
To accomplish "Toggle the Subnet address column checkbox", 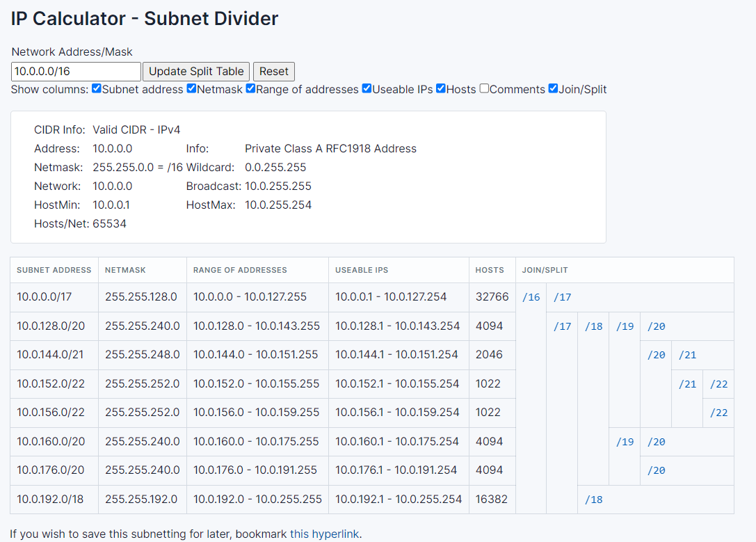I will (x=97, y=88).
